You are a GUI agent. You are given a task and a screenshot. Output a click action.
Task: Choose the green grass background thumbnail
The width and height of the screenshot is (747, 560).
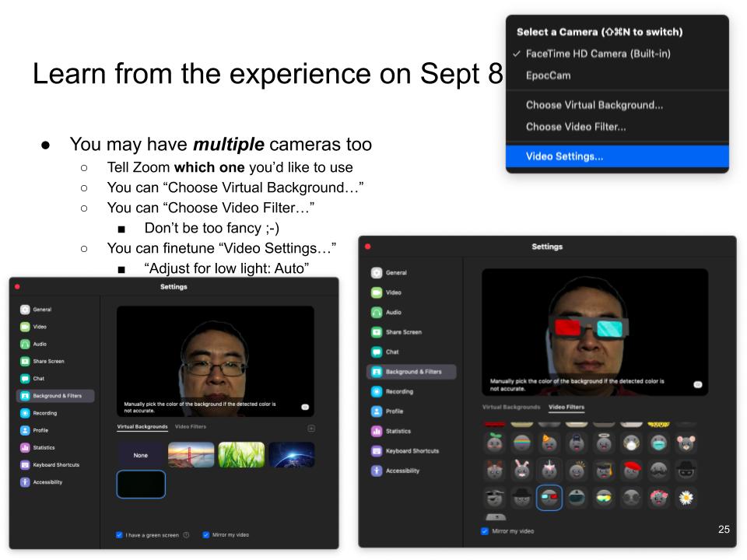[x=240, y=454]
